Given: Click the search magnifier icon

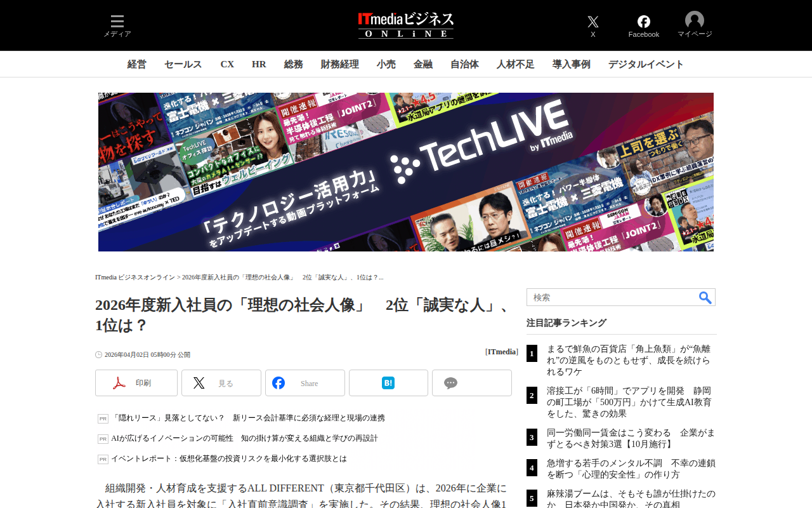Looking at the screenshot, I should coord(705,298).
